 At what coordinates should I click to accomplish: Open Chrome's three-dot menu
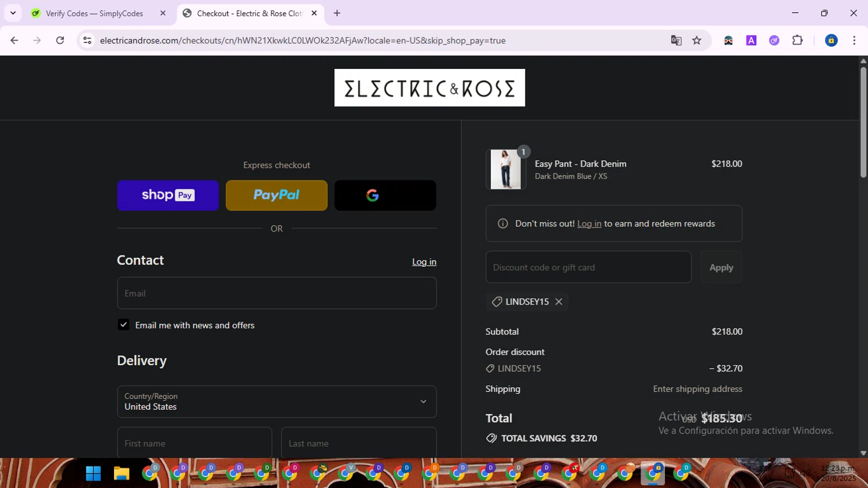[x=854, y=41]
